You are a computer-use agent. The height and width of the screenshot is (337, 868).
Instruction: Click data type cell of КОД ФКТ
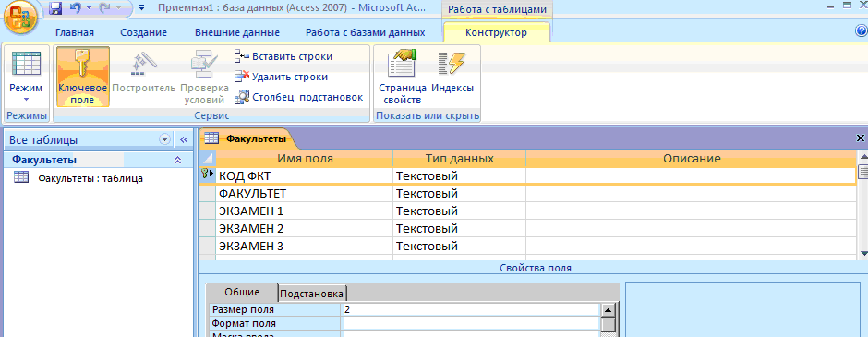pyautogui.click(x=459, y=176)
